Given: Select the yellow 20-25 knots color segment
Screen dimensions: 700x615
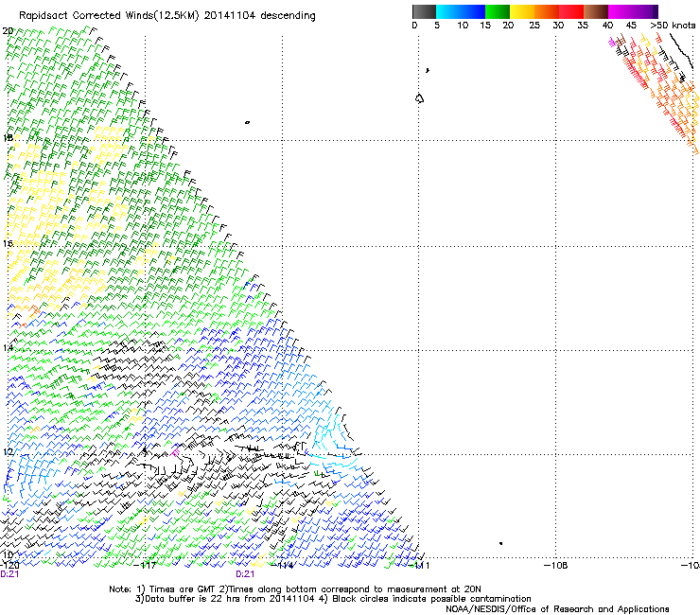Looking at the screenshot, I should click(x=522, y=11).
